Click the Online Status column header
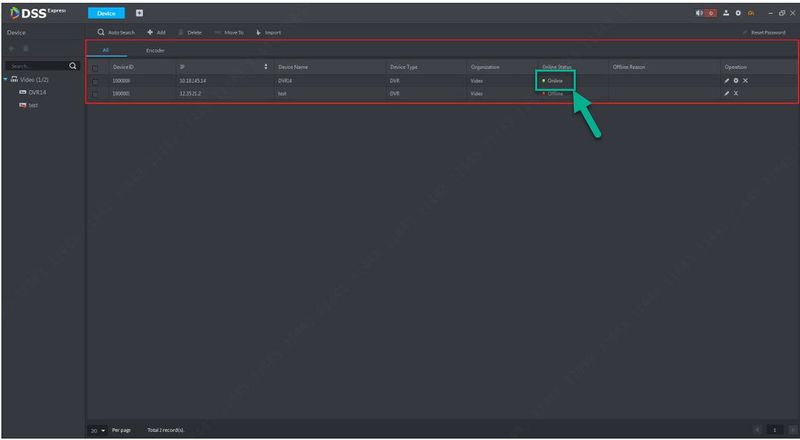The height and width of the screenshot is (440, 800). coord(557,67)
